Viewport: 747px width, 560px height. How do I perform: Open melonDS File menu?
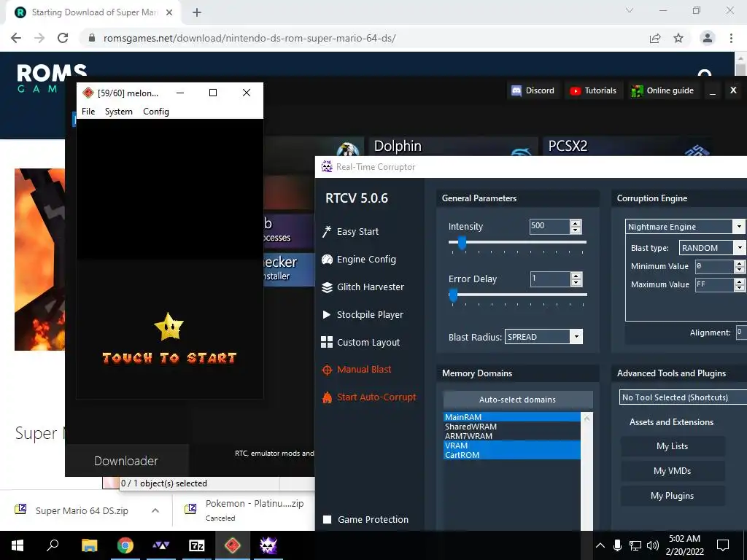point(88,112)
